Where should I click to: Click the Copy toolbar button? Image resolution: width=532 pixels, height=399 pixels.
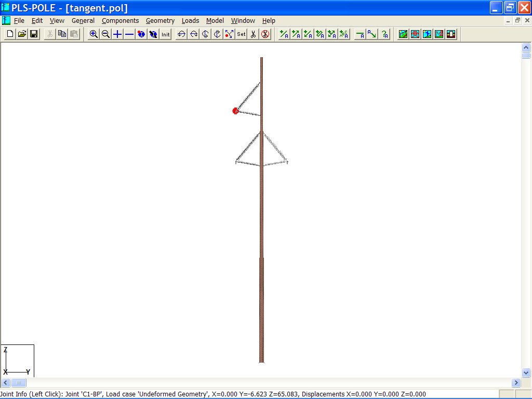[62, 34]
